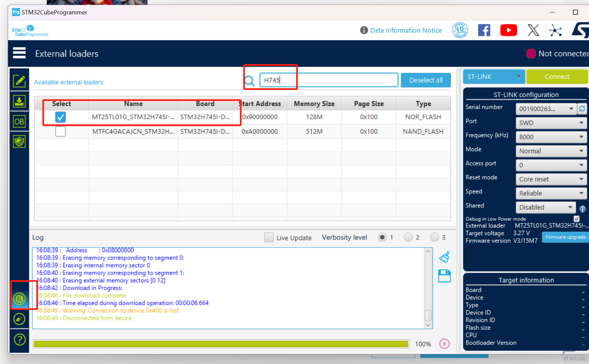589x364 pixels.
Task: Clear the log with the broom icon
Action: (444, 257)
